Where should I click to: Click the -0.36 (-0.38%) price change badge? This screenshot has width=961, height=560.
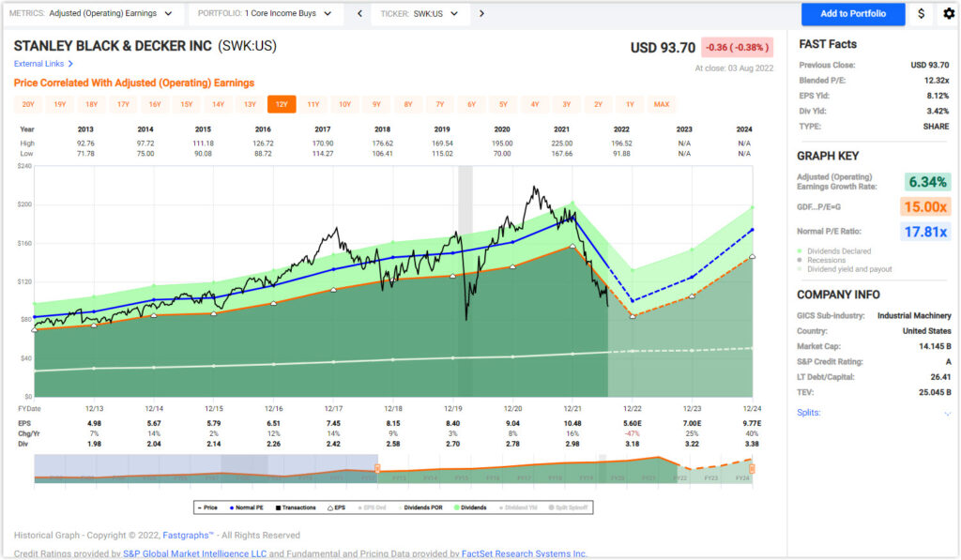click(x=737, y=47)
